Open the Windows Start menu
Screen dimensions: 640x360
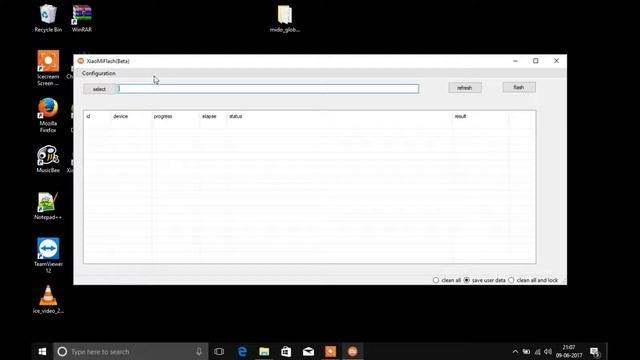(x=42, y=351)
